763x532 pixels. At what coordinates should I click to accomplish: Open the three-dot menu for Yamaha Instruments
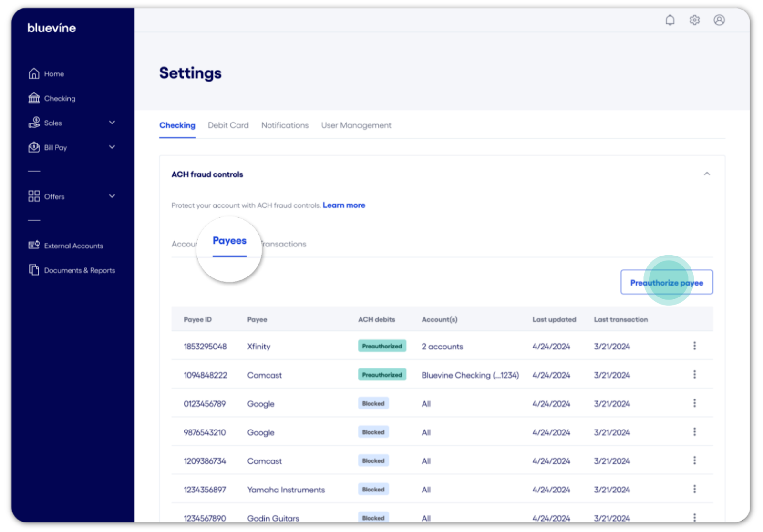click(694, 489)
